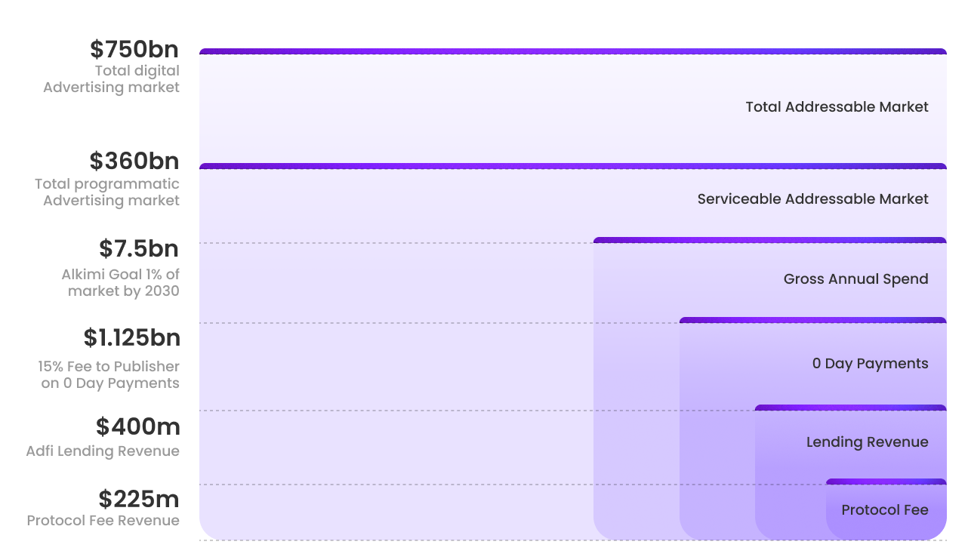This screenshot has height=560, width=968.
Task: Click the $7.5bn amount
Action: click(x=139, y=248)
